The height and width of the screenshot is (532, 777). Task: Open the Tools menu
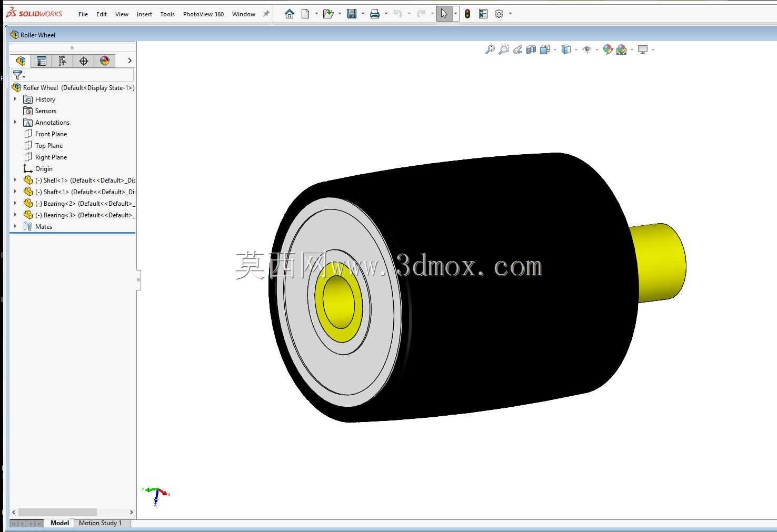167,14
